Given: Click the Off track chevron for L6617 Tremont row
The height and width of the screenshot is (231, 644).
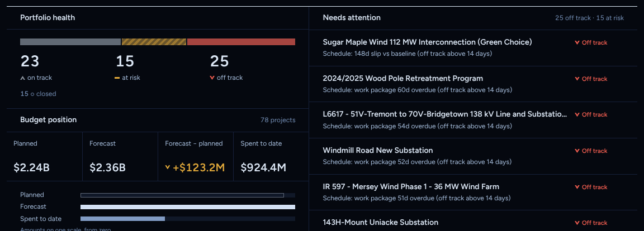Looking at the screenshot, I should click(577, 115).
